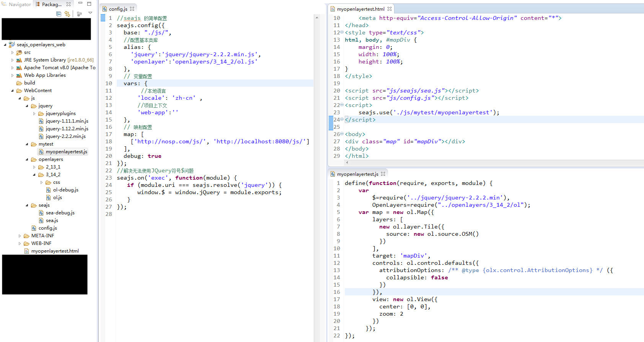Click the openlayers folder icon
This screenshot has width=644, height=342.
[x=34, y=159]
